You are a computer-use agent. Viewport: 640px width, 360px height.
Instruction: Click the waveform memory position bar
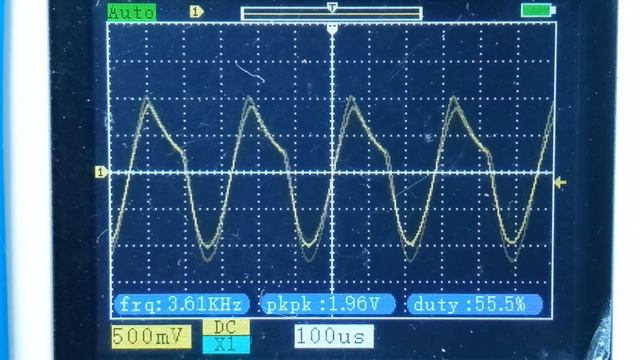[331, 13]
